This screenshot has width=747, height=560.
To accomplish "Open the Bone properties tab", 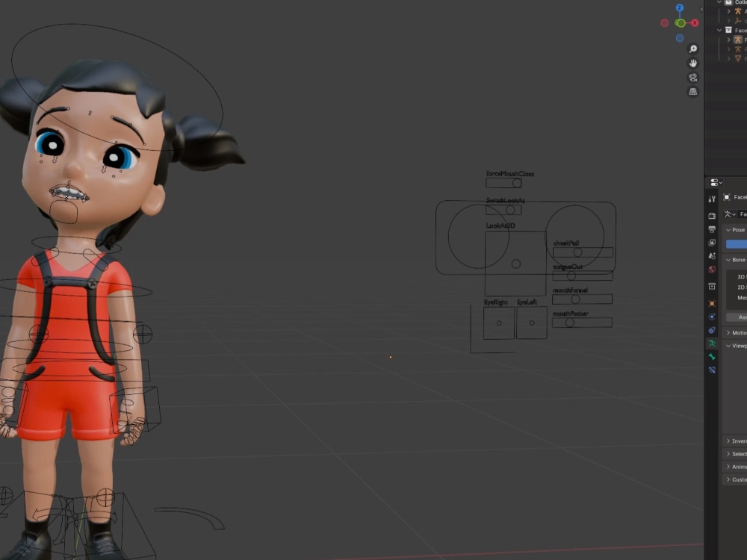I will pos(712,357).
